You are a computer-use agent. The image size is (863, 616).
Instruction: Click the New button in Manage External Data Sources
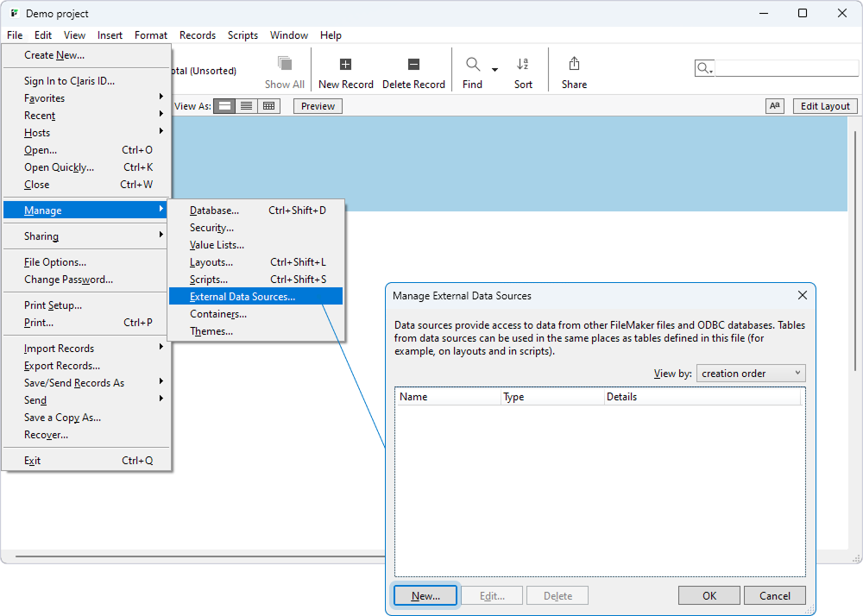(425, 595)
